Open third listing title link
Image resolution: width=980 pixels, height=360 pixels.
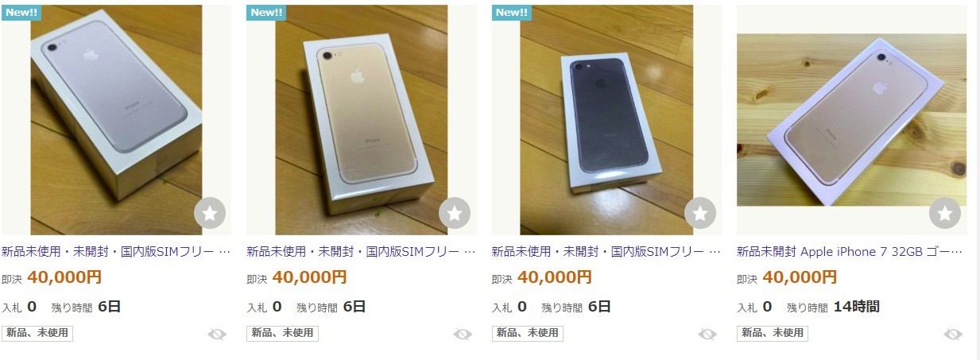606,252
